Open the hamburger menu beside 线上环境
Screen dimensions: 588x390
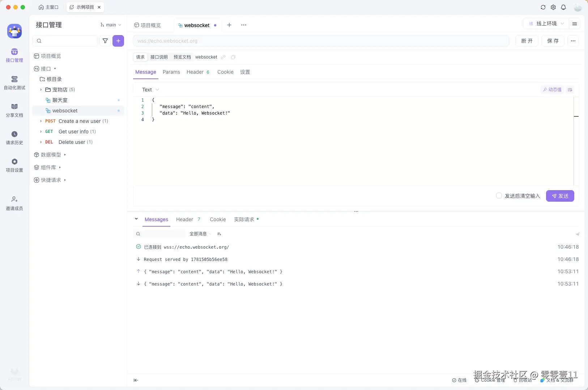pos(575,23)
